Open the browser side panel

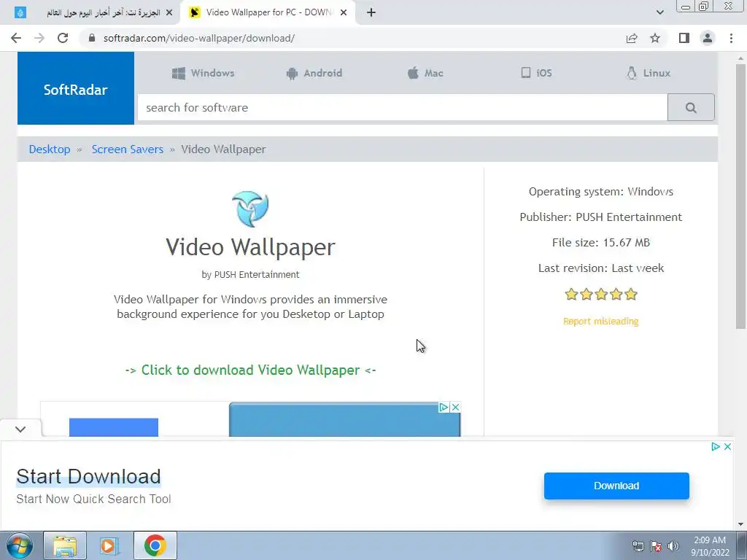tap(684, 38)
